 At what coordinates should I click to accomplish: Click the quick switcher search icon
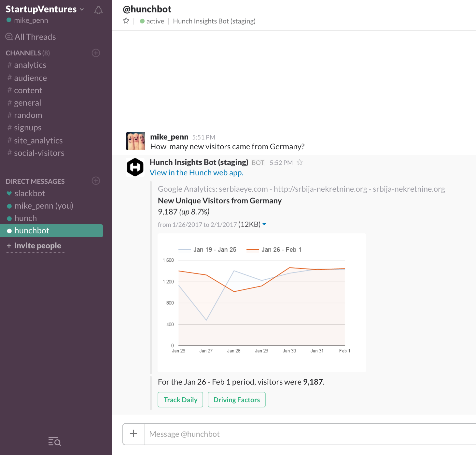pyautogui.click(x=54, y=441)
